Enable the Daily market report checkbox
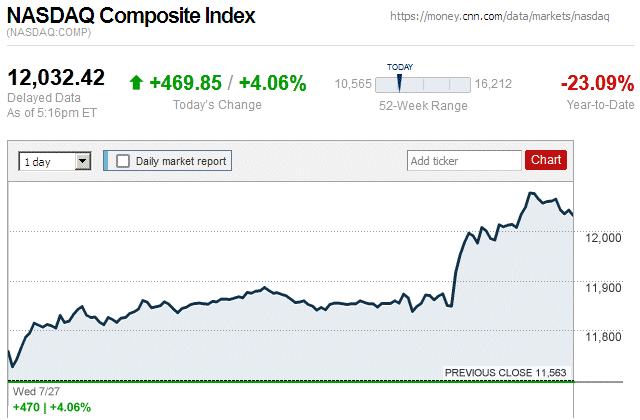 pos(123,161)
